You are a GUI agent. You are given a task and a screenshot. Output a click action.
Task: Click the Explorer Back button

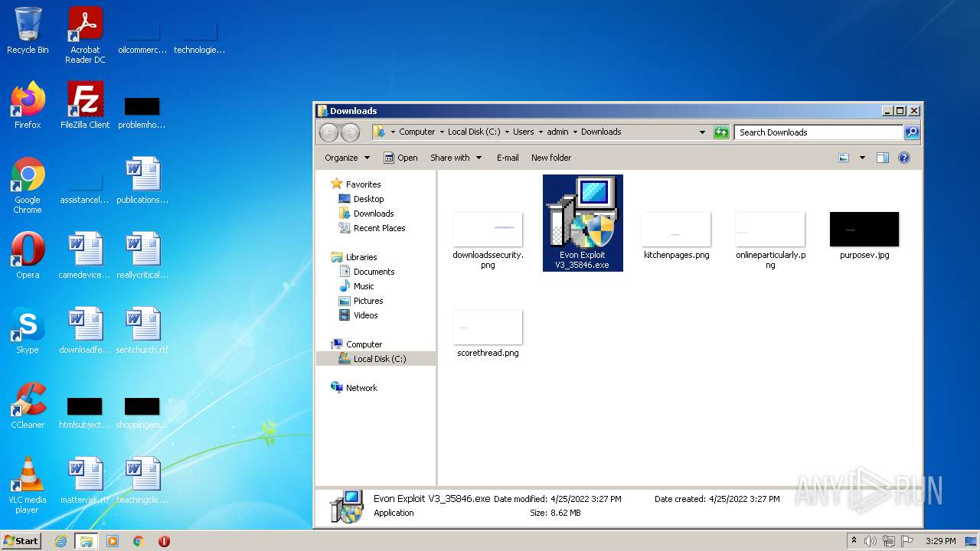coord(329,132)
